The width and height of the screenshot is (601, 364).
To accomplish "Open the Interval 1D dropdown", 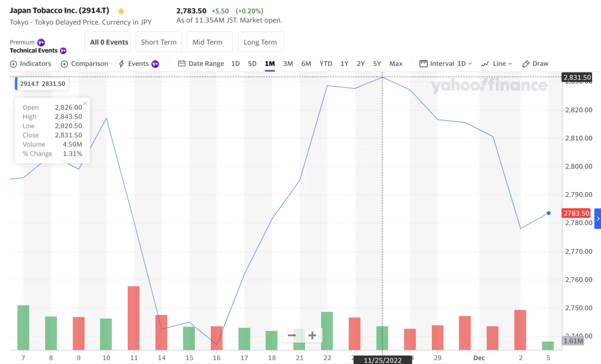I will 445,64.
